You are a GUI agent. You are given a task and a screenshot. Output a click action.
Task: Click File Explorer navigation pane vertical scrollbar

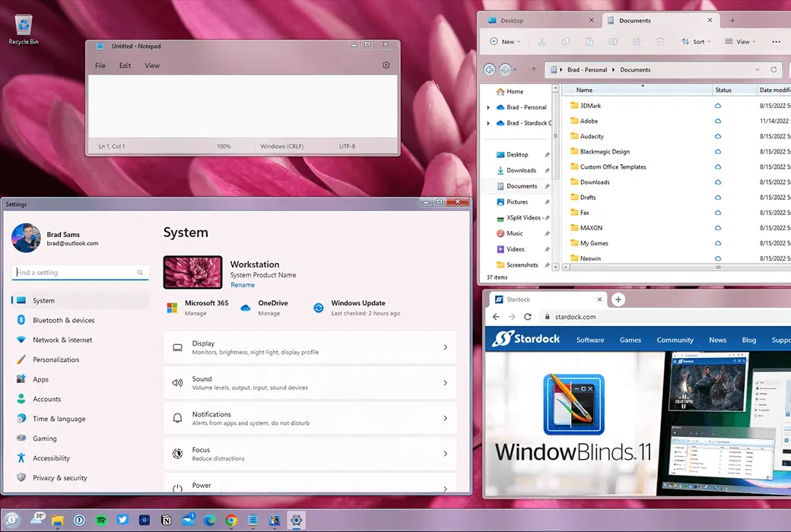click(555, 136)
